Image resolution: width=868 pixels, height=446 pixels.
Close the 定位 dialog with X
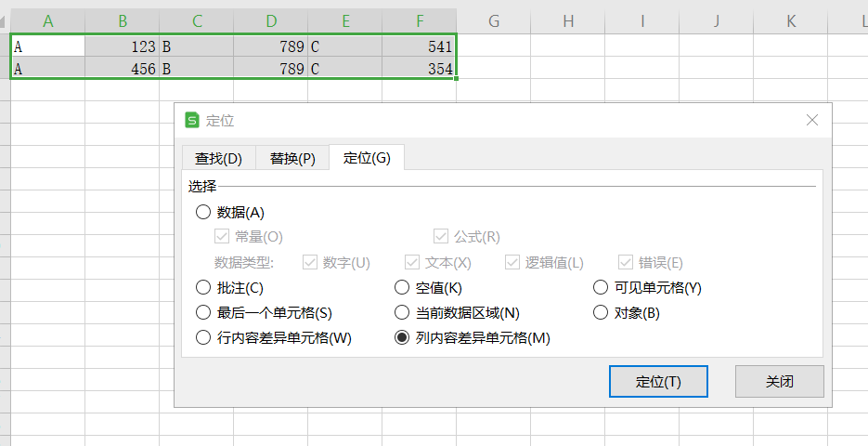tap(812, 120)
